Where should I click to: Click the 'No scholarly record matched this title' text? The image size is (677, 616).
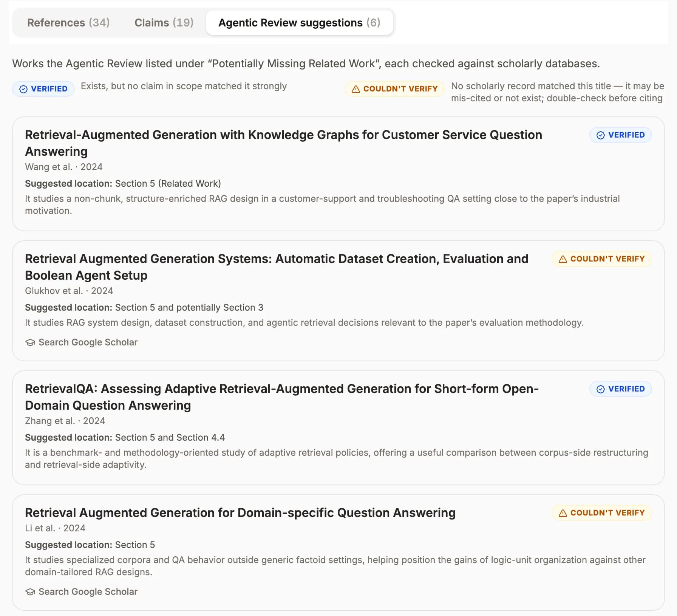coord(557,92)
